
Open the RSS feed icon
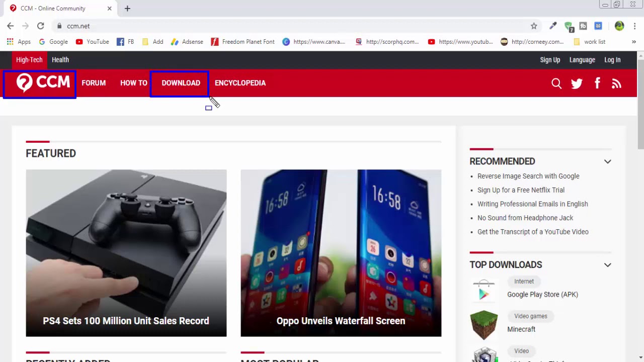click(x=616, y=83)
